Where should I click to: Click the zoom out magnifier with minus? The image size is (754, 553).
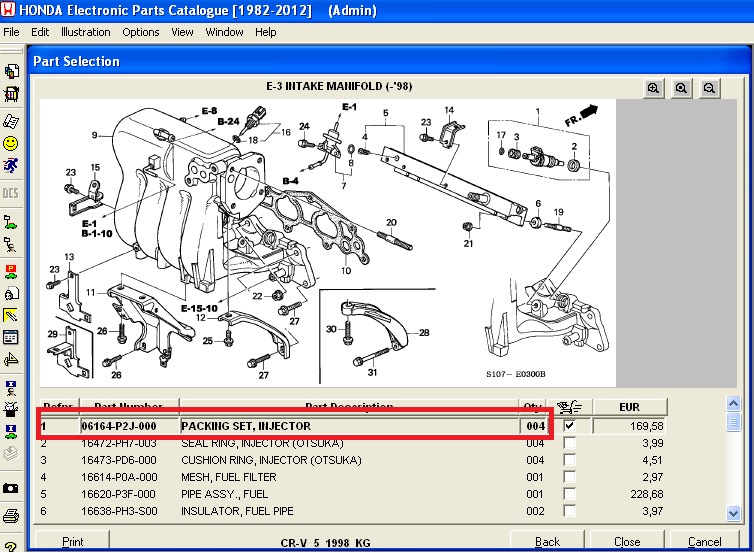pyautogui.click(x=709, y=88)
